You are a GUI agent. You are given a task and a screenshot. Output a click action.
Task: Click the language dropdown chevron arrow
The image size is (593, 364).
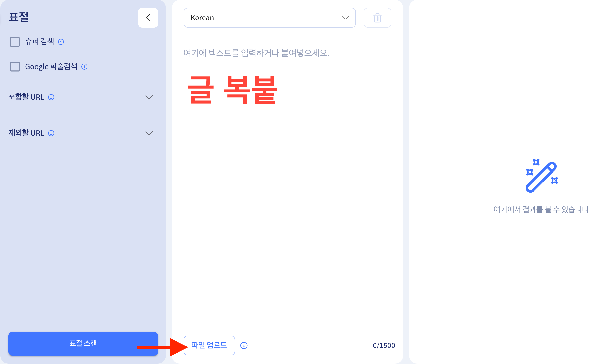345,18
